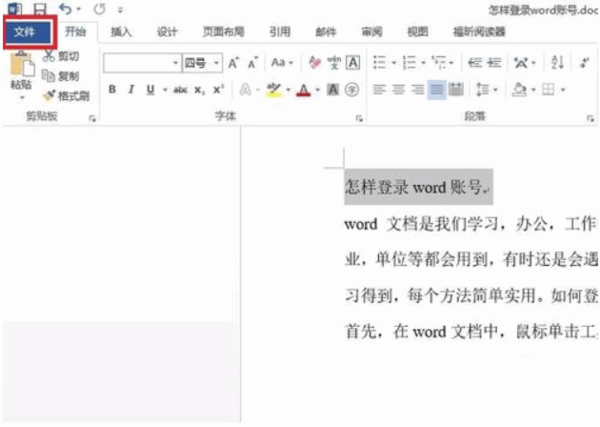Toggle show/hide paragraph marks
Image resolution: width=600 pixels, height=427 pixels.
(585, 62)
